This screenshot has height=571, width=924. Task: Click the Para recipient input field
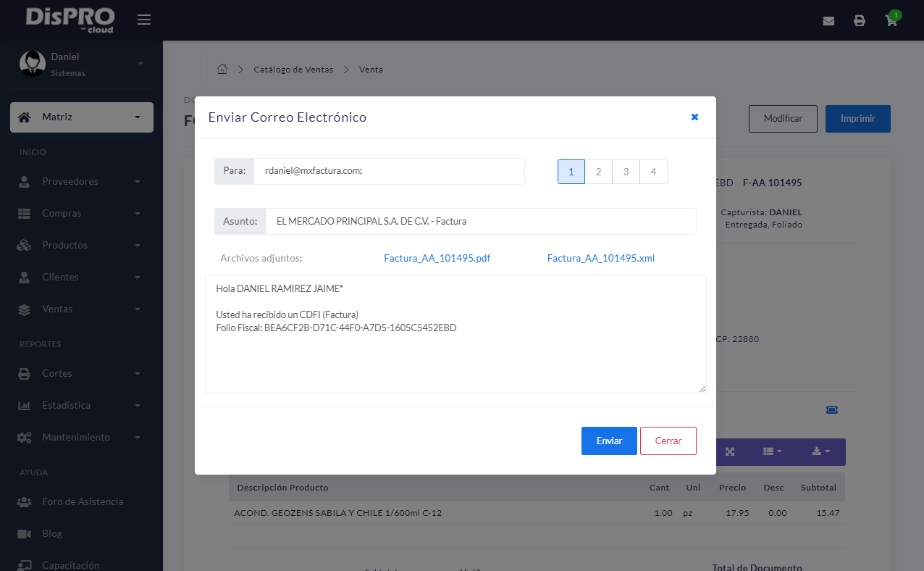point(389,171)
